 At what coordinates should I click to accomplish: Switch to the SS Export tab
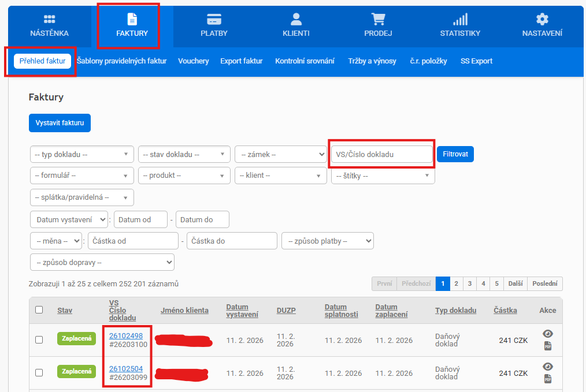tap(476, 61)
